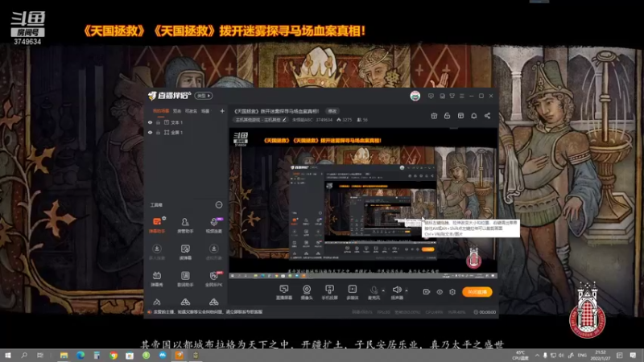The image size is (644, 362).
Task: Toggle lock on the 全屏 1 source
Action: (158, 133)
